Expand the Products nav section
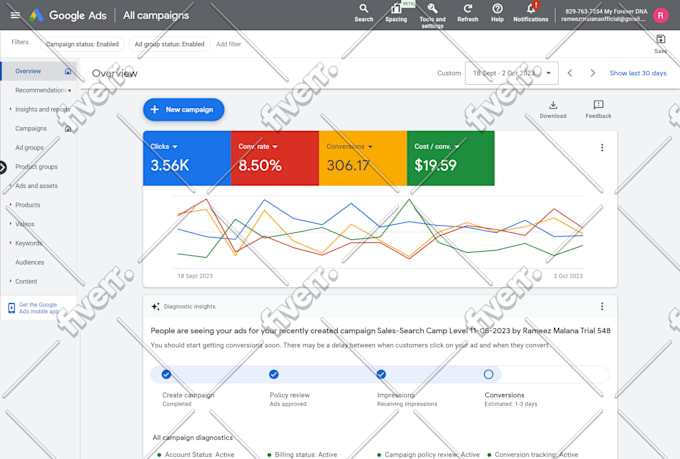680x459 pixels. 10,204
